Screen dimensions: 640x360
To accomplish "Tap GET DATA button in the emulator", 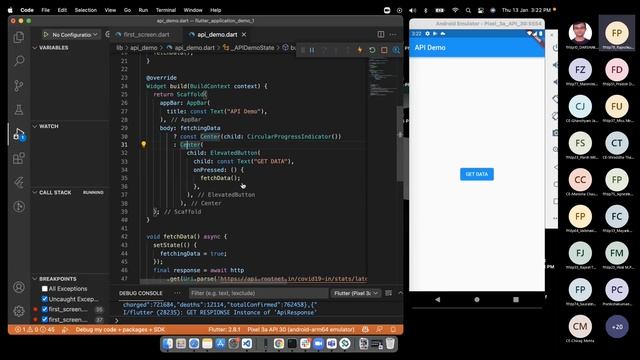I will (x=477, y=174).
